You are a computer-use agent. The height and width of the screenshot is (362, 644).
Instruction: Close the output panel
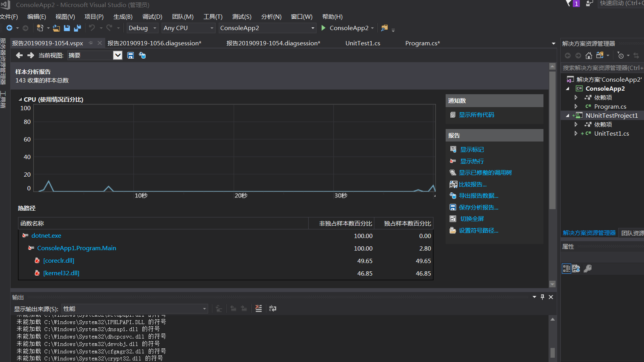551,297
